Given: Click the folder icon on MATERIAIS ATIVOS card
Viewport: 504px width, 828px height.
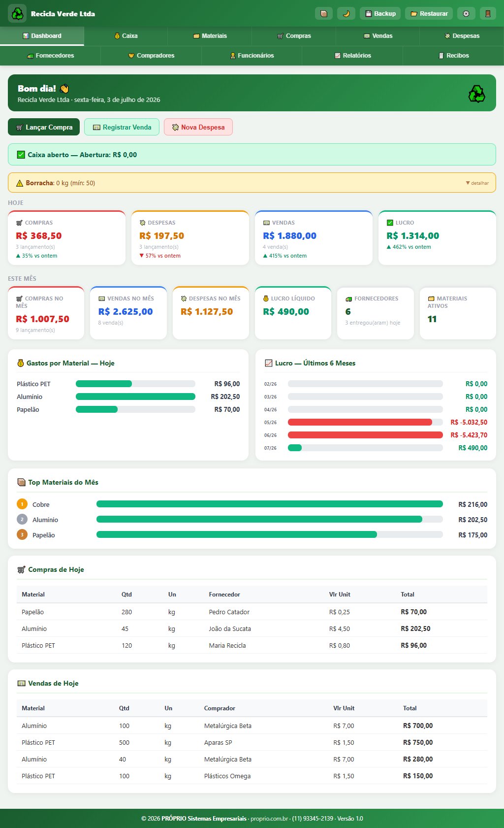Looking at the screenshot, I should click(x=431, y=298).
